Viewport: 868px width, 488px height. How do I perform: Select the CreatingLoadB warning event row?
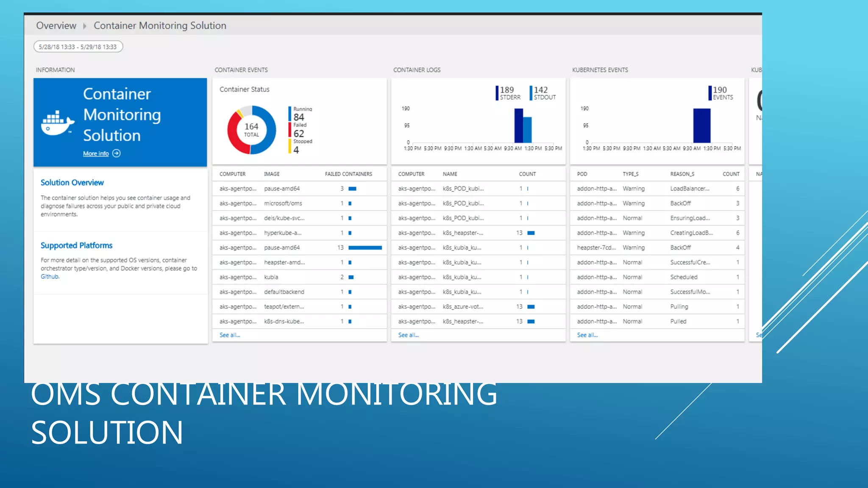[657, 233]
